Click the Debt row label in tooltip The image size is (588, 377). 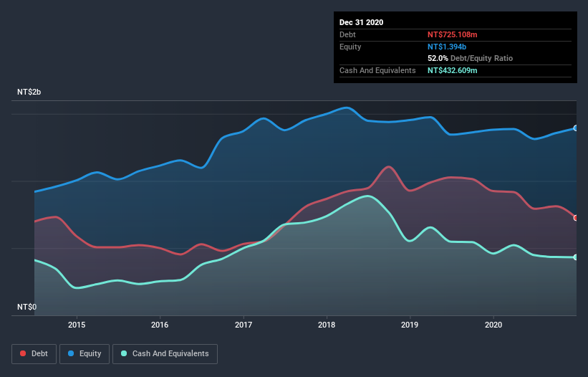pos(347,34)
